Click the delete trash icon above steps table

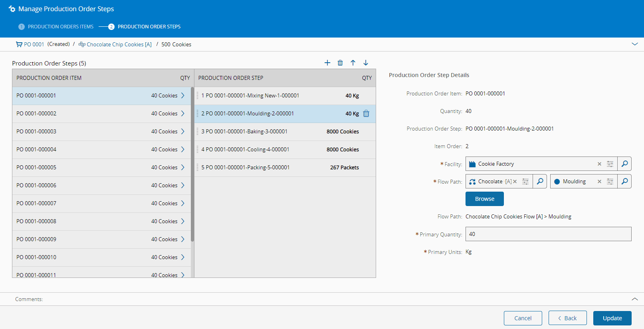340,63
